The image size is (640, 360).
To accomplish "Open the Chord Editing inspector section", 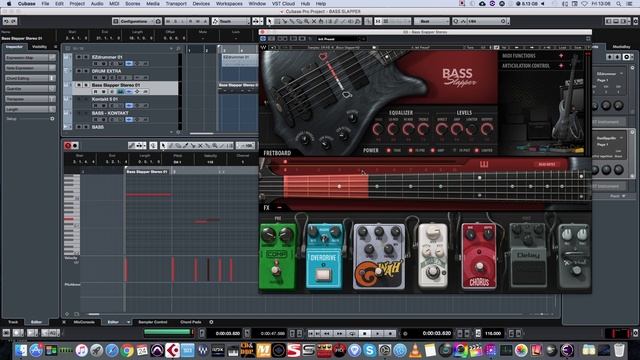I will (x=31, y=78).
